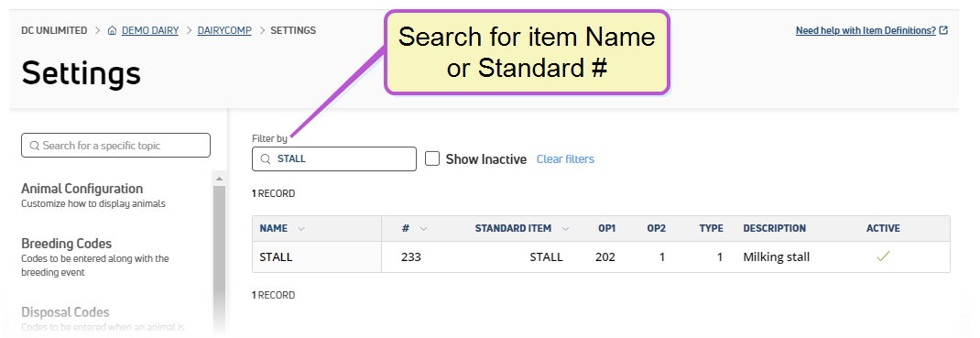Click the Filter by field containing STALL

pyautogui.click(x=333, y=158)
